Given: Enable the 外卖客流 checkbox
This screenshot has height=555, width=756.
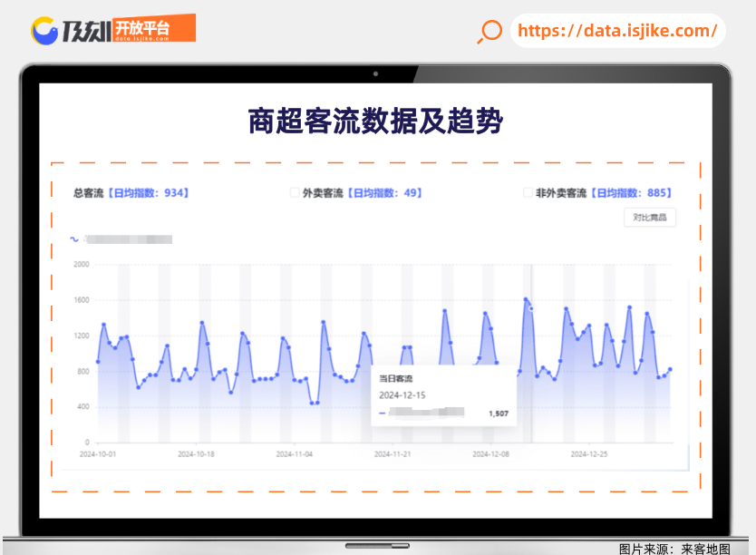Looking at the screenshot, I should pos(295,193).
